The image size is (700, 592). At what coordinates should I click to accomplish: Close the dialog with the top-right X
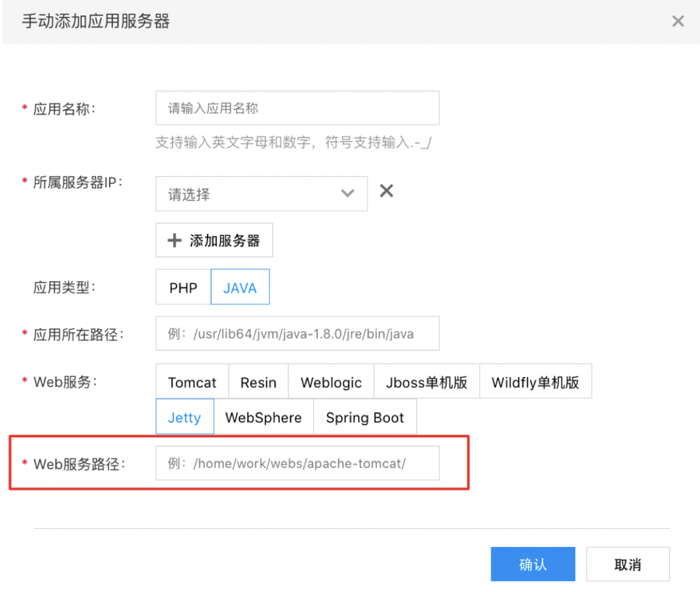coord(678,21)
